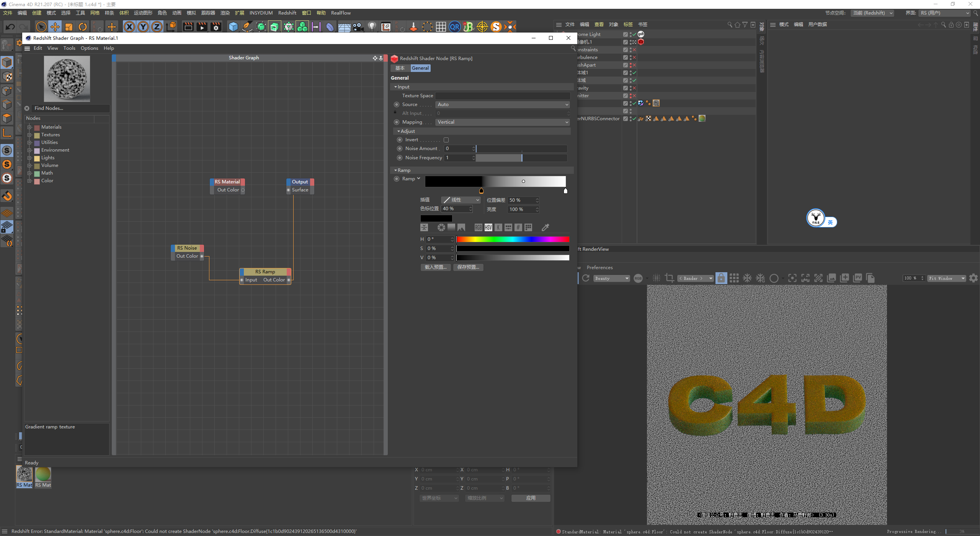This screenshot has height=536, width=980.
Task: Toggle the lock icon in RenderView toolbar
Action: pos(721,278)
